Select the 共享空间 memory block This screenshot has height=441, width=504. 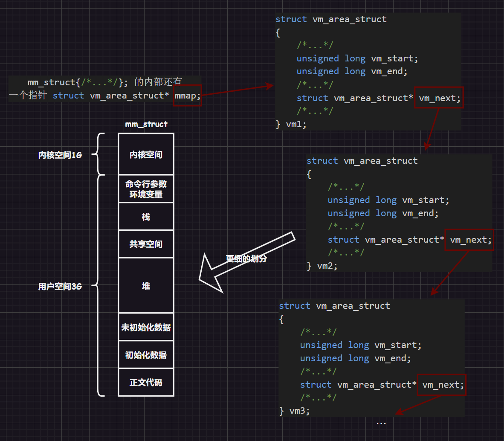146,244
